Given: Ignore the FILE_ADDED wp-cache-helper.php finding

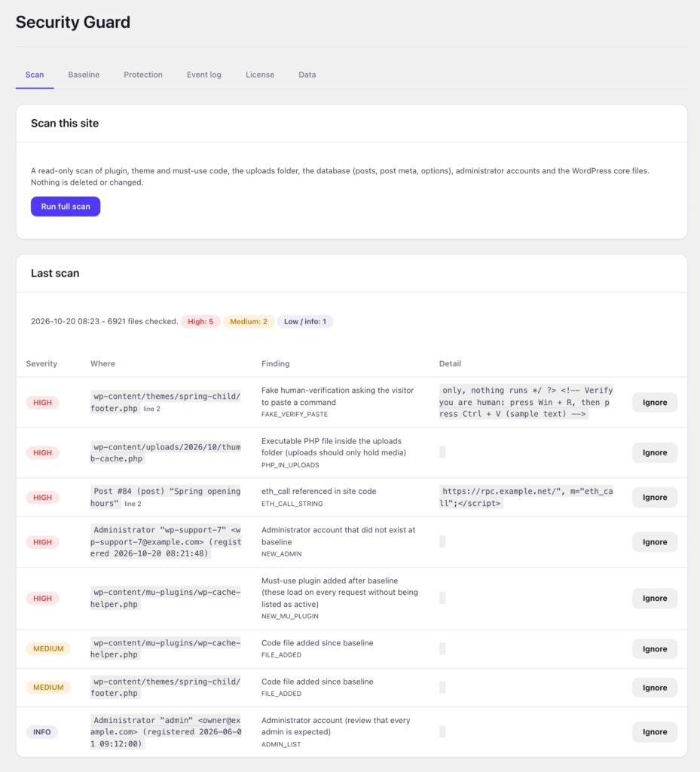Looking at the screenshot, I should tap(654, 649).
